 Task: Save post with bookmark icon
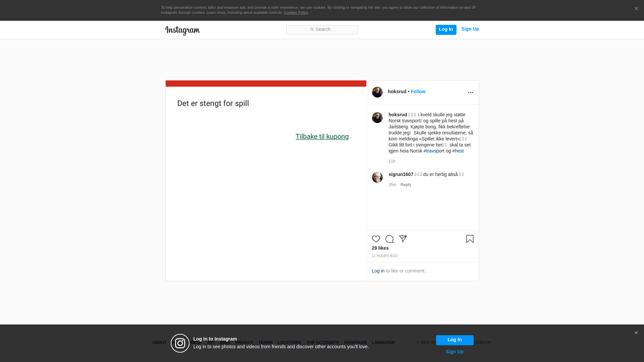pyautogui.click(x=470, y=239)
